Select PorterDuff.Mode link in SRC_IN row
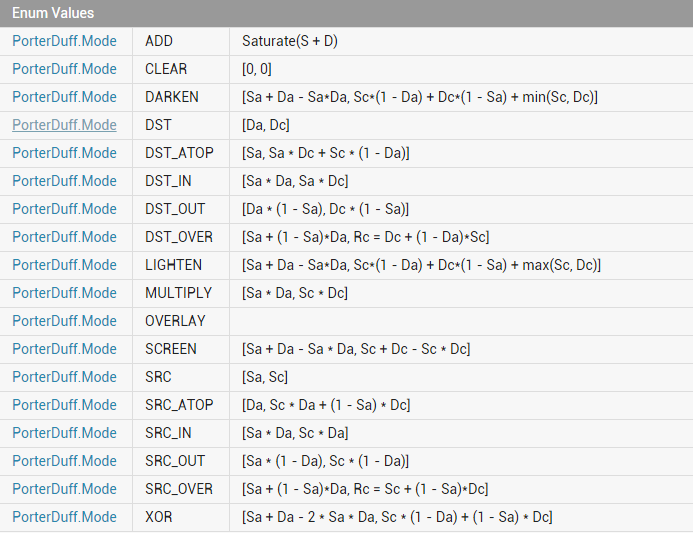693x533 pixels. 65,433
